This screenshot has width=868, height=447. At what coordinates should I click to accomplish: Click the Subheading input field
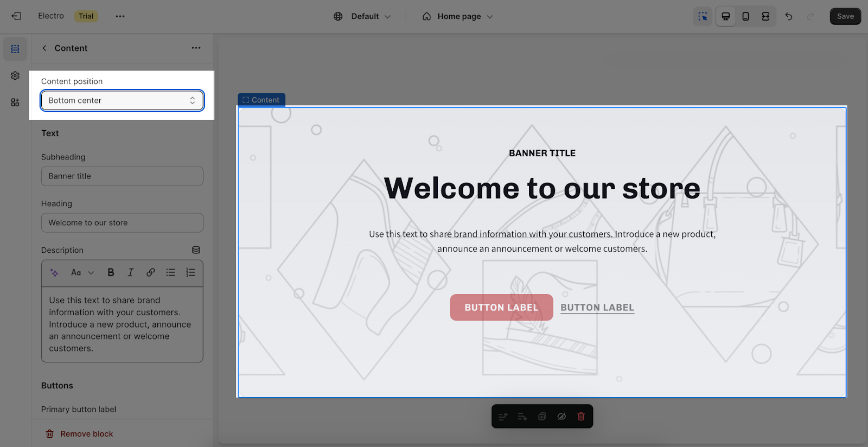tap(122, 176)
